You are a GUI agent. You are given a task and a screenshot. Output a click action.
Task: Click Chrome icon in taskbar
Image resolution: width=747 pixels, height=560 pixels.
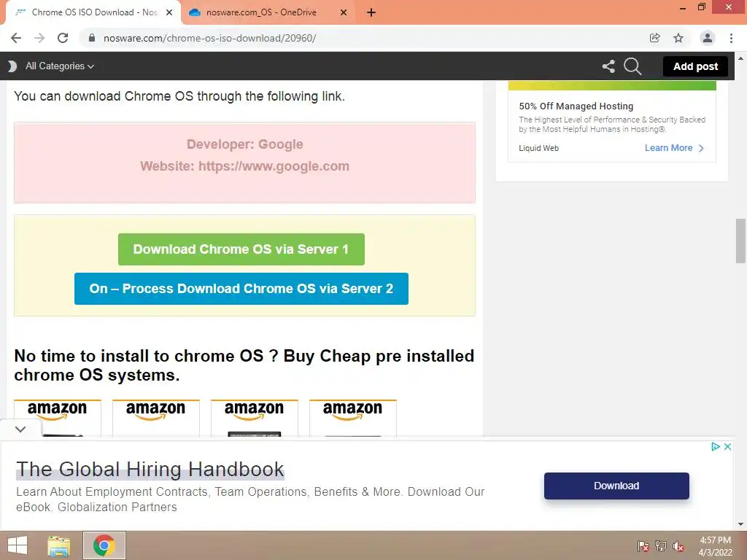[104, 545]
